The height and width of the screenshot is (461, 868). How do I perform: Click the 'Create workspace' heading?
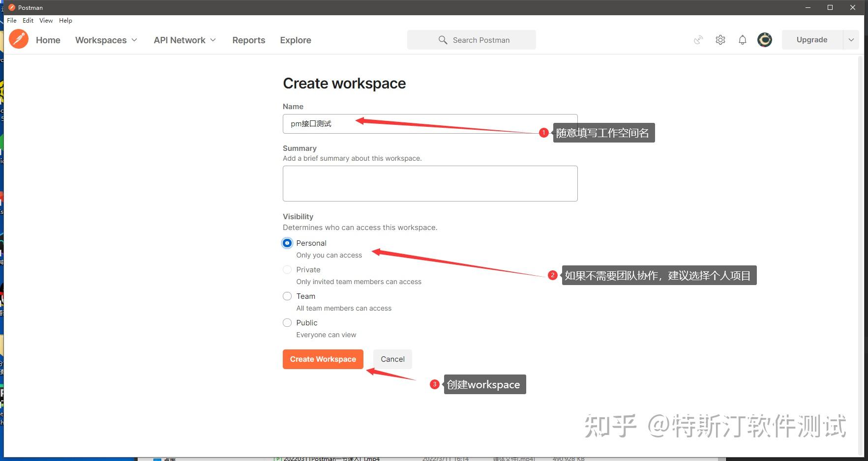(344, 84)
